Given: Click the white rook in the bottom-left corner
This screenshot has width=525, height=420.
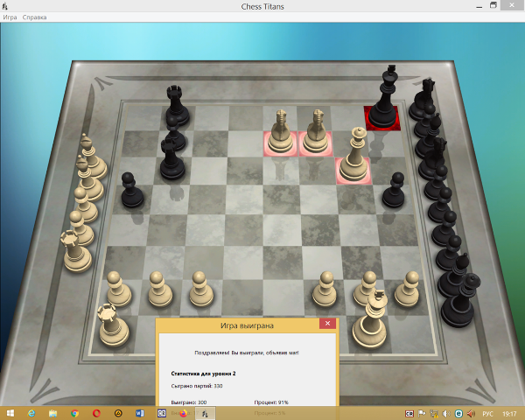Looking at the screenshot, I should pyautogui.click(x=109, y=324).
